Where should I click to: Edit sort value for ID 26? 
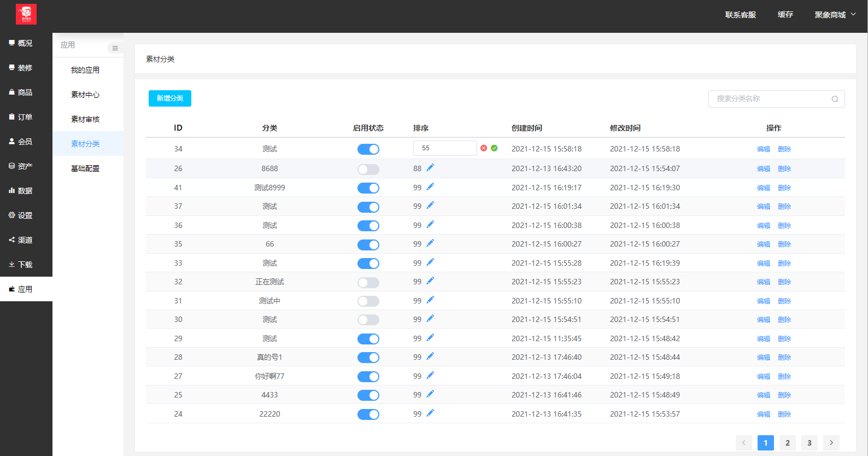pyautogui.click(x=430, y=167)
